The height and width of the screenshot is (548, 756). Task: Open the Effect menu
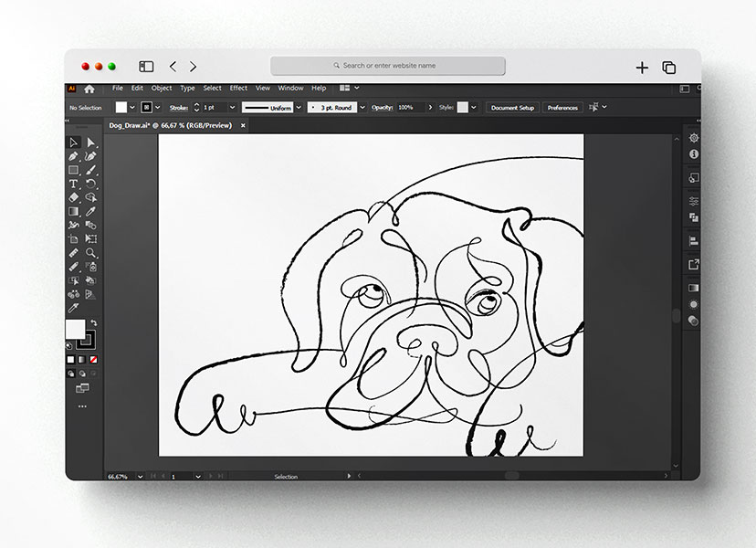point(238,89)
